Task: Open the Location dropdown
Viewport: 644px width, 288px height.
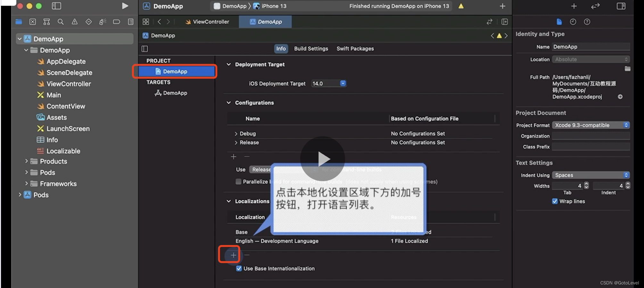Action: [x=591, y=59]
